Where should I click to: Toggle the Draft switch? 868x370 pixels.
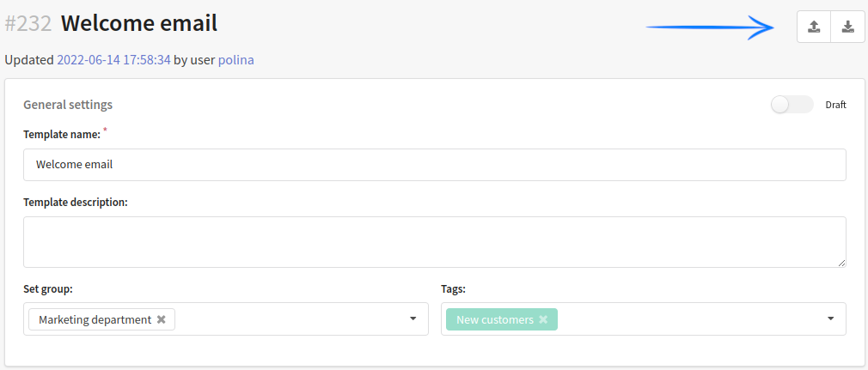pyautogui.click(x=792, y=105)
